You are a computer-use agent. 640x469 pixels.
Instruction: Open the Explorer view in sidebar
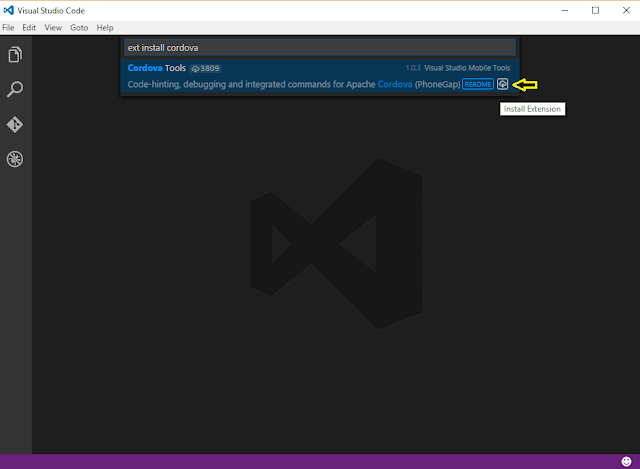pos(15,55)
